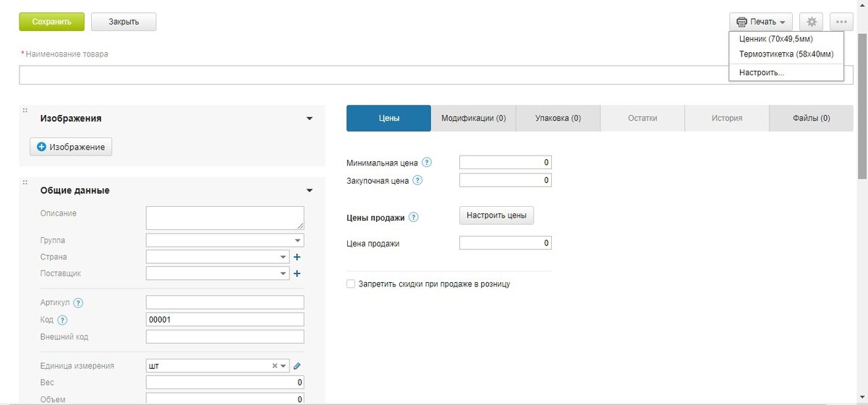Focus the Объем input field

(x=225, y=398)
